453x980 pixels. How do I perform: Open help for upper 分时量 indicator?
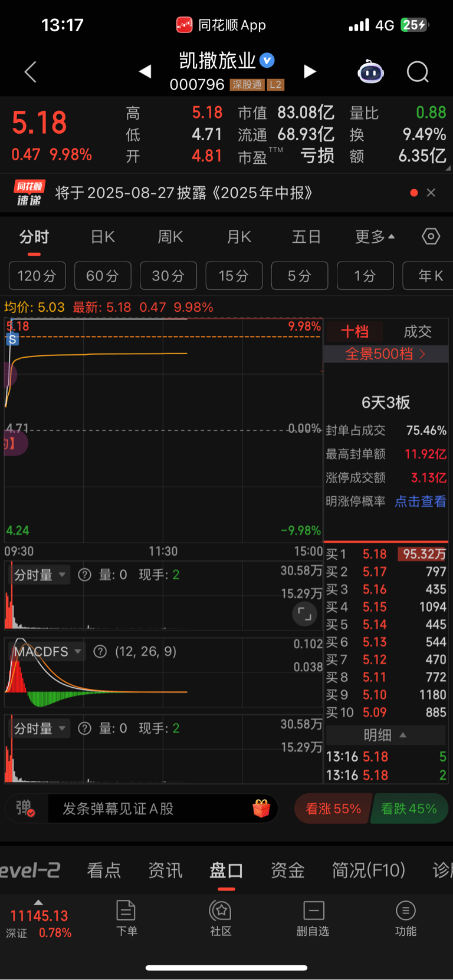point(85,575)
